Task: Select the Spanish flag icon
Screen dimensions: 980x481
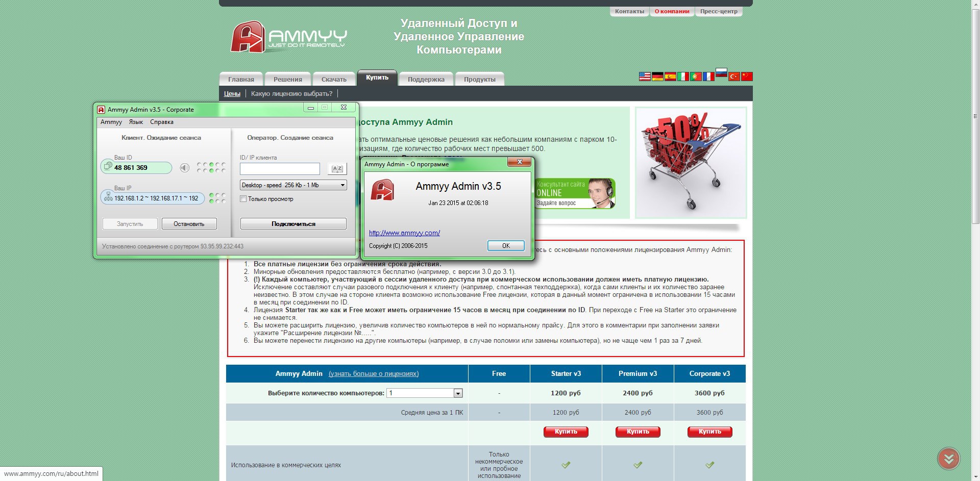Action: tap(670, 77)
